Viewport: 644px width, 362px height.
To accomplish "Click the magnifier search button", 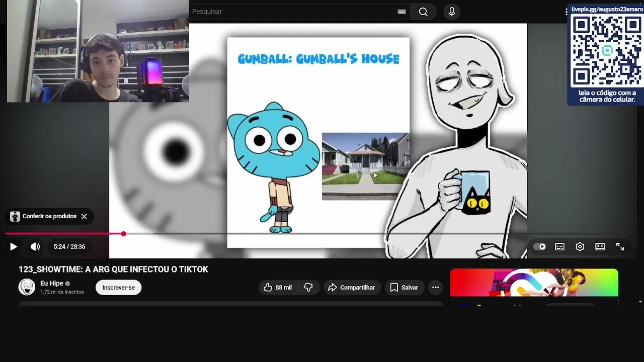I will [x=423, y=12].
